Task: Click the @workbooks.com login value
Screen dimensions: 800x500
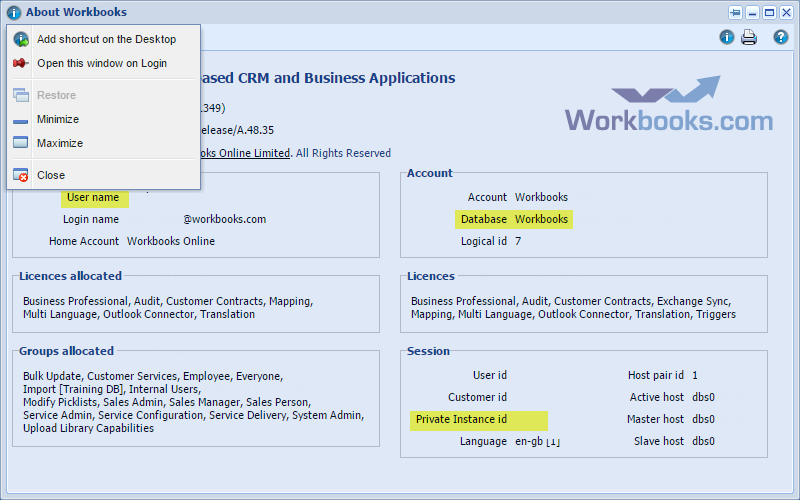Action: click(224, 219)
